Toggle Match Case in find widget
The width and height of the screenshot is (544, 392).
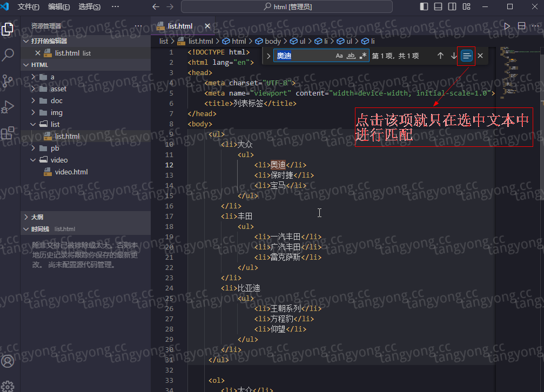point(339,56)
